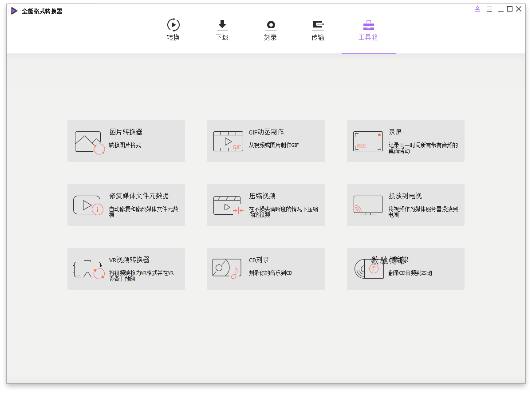Viewport: 532px width, 394px height.
Task: Click the VR视频转换器 headset icon
Action: point(89,270)
